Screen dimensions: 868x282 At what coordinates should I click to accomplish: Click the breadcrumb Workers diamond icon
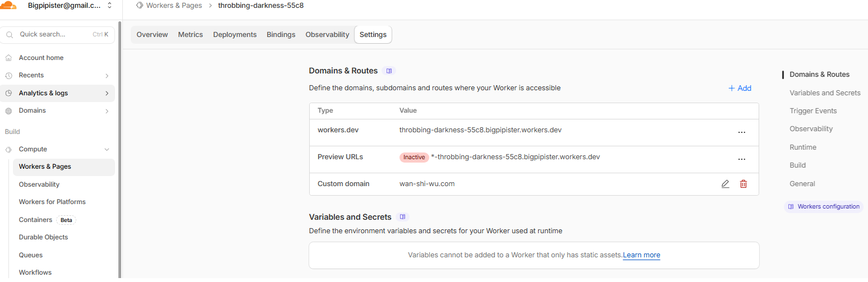coord(140,5)
